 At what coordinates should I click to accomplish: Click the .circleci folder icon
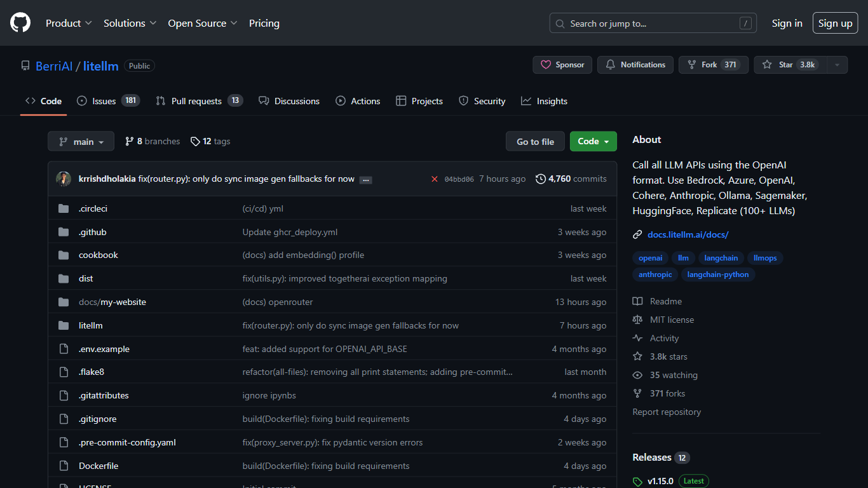pos(64,208)
